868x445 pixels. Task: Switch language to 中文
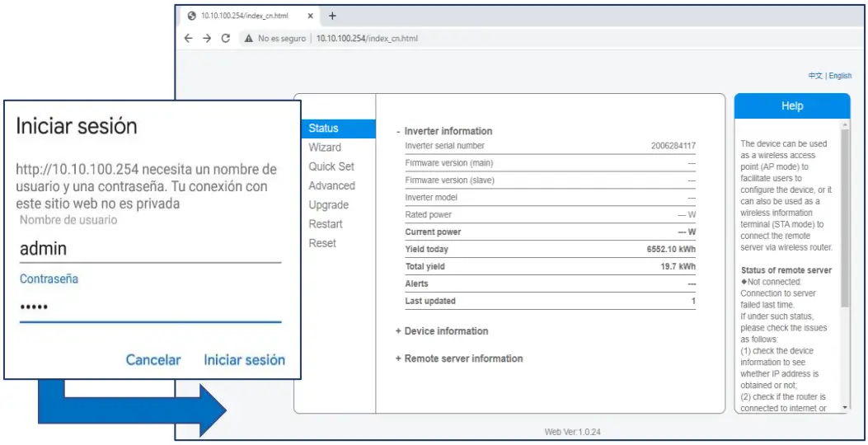[x=815, y=76]
